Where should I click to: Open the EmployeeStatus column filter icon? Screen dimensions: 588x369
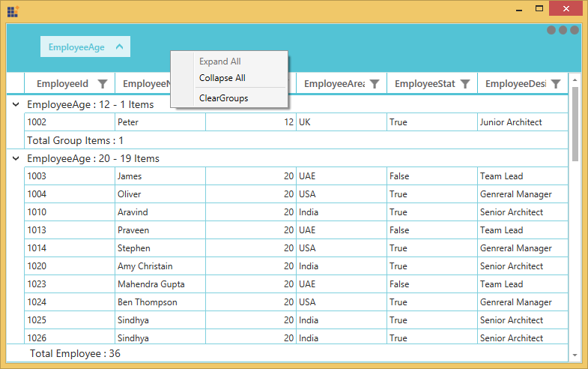tap(465, 84)
